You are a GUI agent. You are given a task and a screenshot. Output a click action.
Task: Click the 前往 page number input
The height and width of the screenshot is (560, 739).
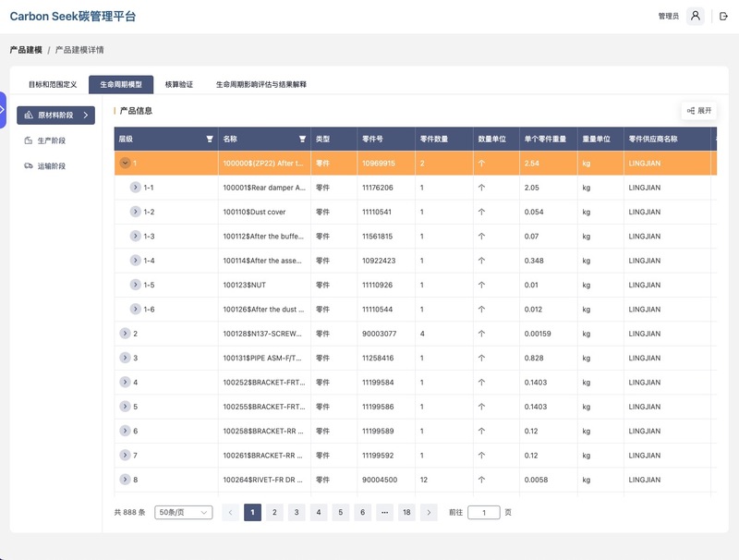(483, 512)
